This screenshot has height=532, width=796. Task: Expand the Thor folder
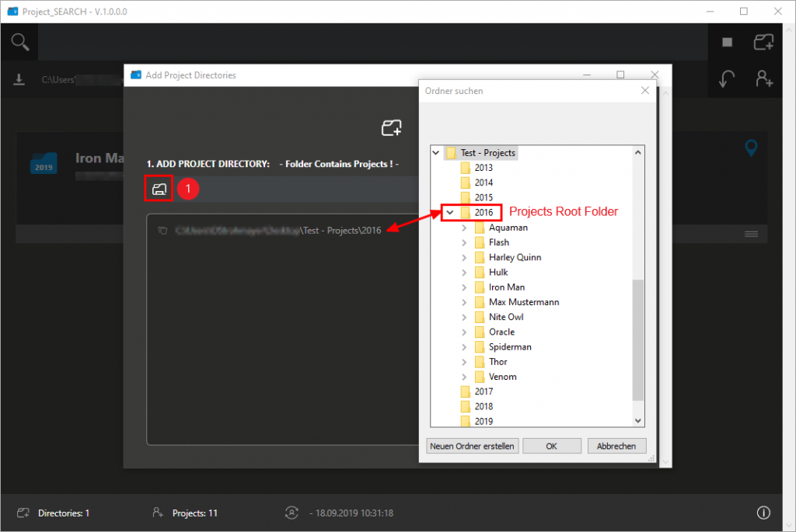click(463, 361)
